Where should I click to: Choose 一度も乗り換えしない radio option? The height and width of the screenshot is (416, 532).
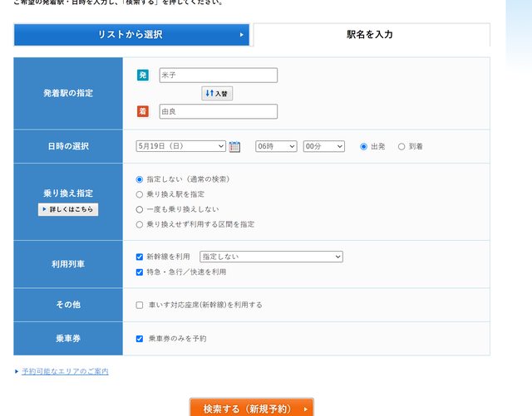pyautogui.click(x=140, y=209)
